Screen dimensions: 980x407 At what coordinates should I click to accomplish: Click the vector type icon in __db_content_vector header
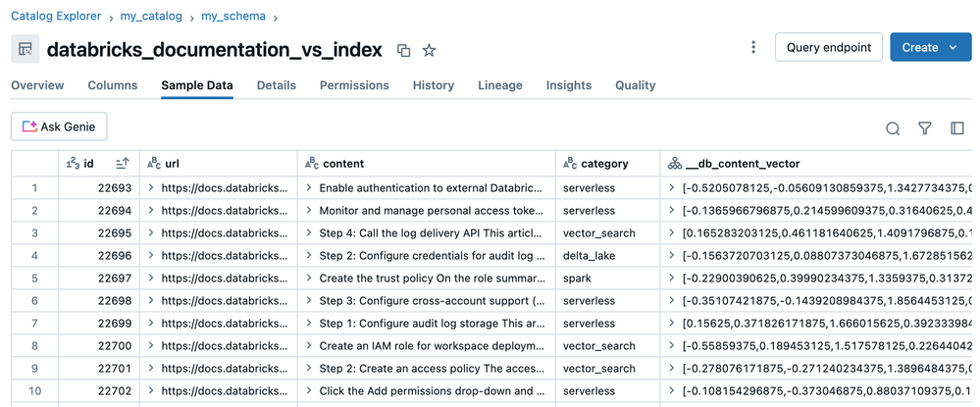tap(674, 164)
